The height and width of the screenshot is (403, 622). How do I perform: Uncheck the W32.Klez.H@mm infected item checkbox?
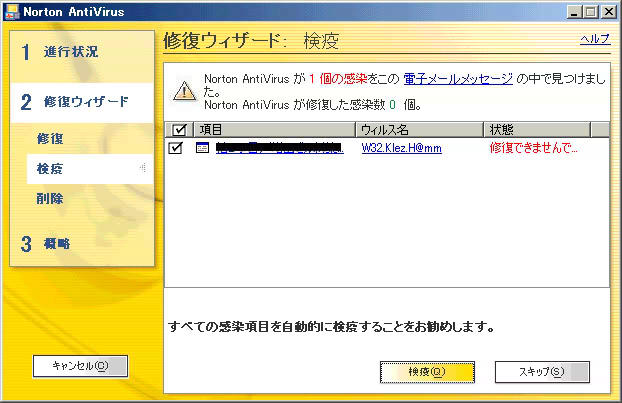[x=175, y=148]
